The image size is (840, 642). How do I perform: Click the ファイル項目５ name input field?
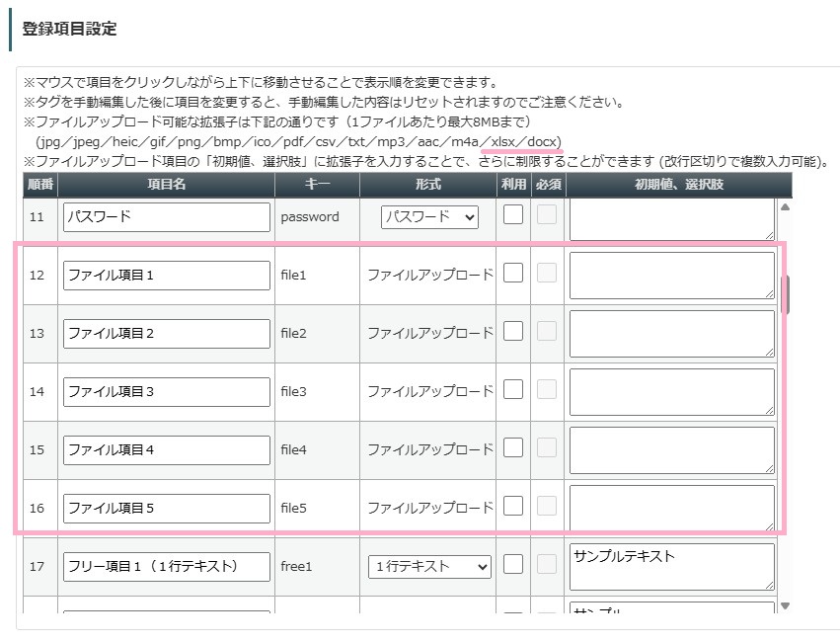pos(166,508)
